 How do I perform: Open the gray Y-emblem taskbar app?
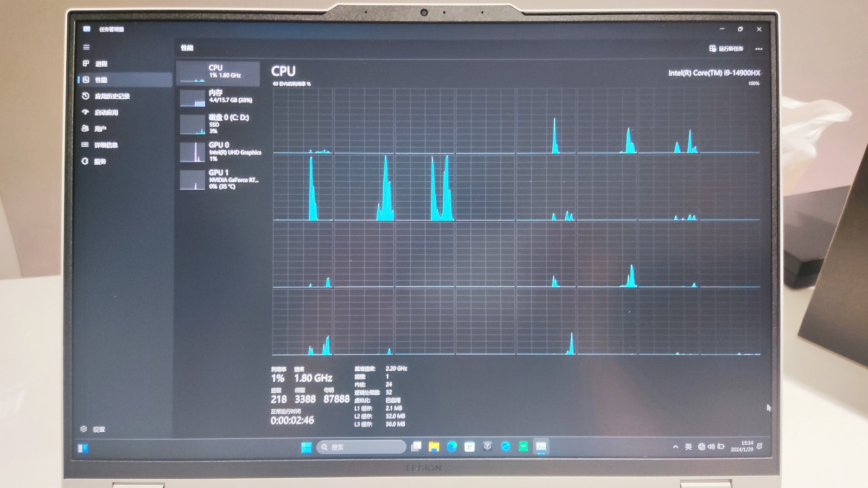tap(488, 446)
